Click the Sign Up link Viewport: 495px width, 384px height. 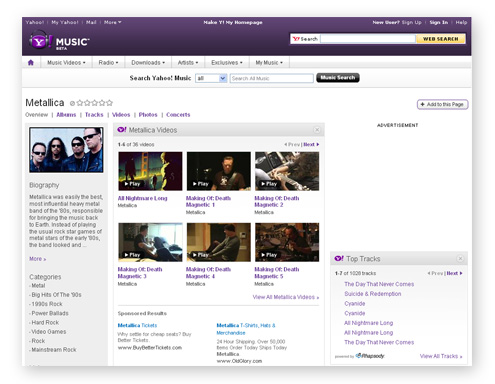coord(411,22)
